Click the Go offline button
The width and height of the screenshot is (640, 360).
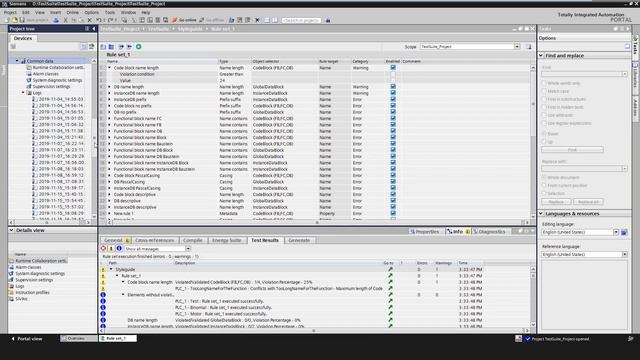point(211,20)
